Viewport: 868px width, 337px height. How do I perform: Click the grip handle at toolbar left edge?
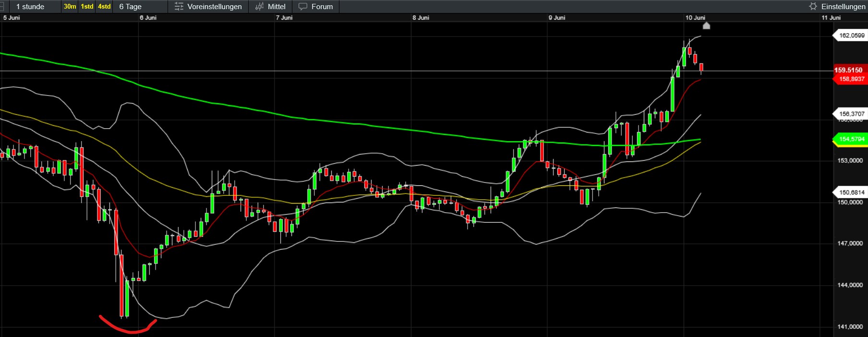[2, 7]
